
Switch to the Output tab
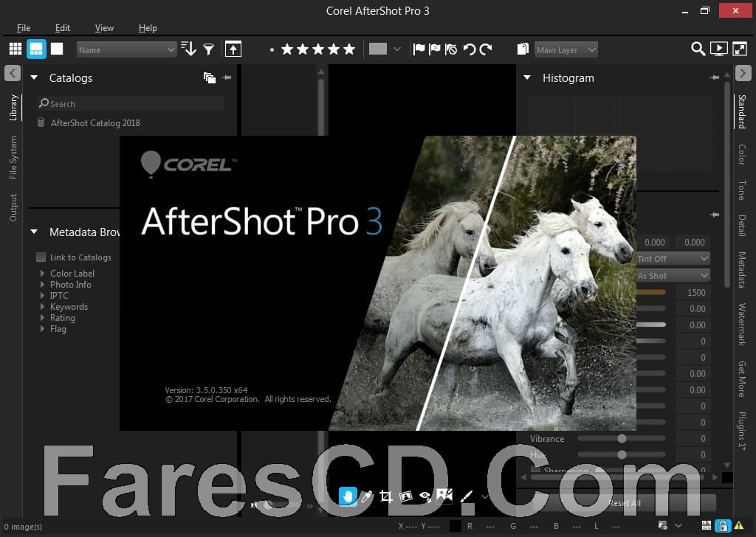(13, 207)
